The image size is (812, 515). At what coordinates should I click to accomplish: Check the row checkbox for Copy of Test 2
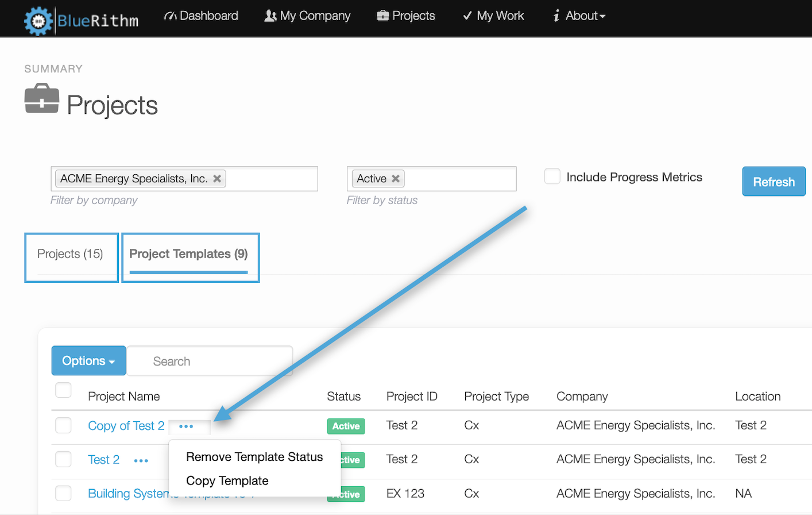tap(63, 425)
